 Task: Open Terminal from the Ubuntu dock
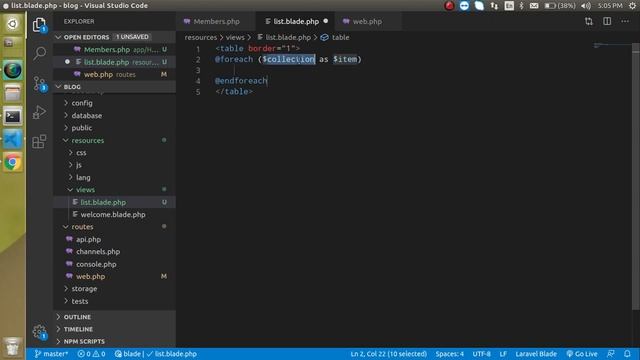13,116
